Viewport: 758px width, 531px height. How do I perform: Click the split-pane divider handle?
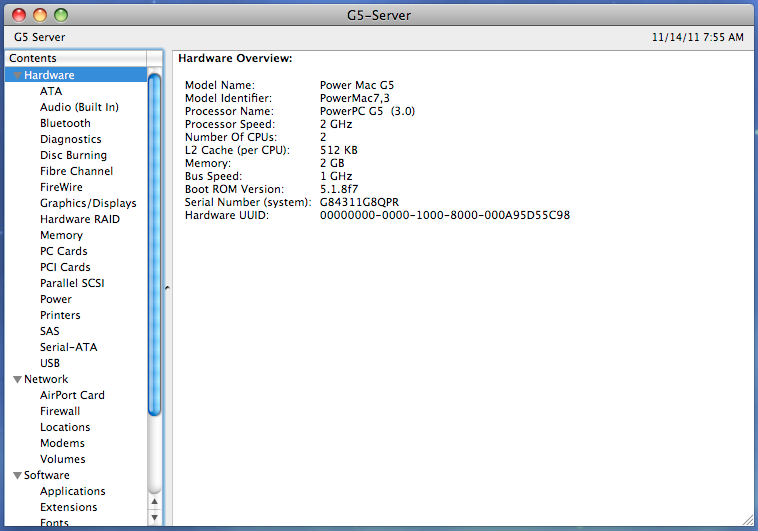167,288
